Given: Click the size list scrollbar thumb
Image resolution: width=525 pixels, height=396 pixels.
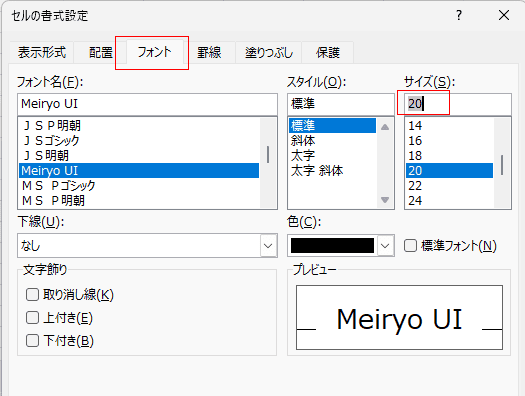Looking at the screenshot, I should pos(502,165).
